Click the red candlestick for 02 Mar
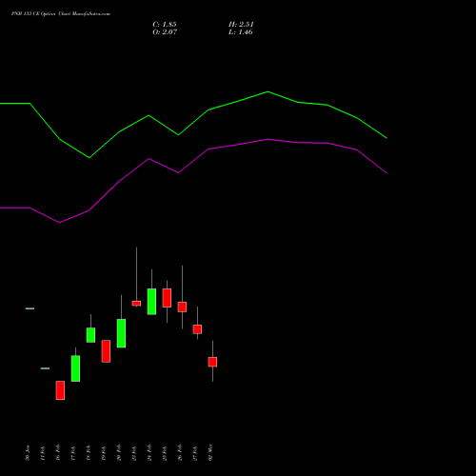 click(212, 362)
